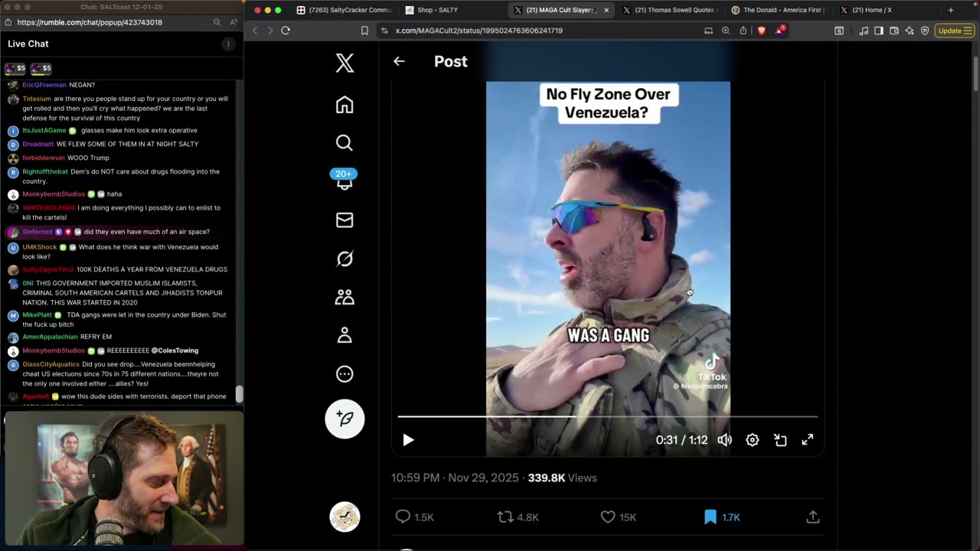980x551 pixels.
Task: Open reader text size in chat popup
Action: [x=234, y=23]
